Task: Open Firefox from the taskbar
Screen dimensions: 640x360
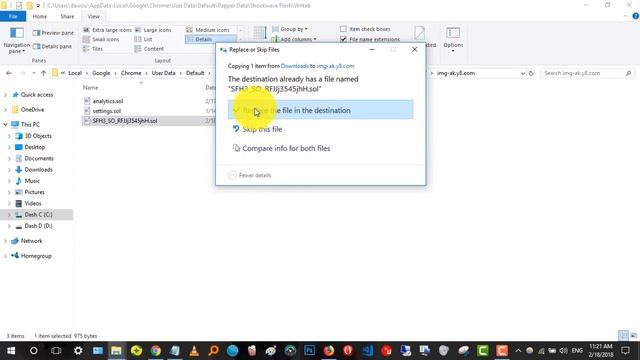Action: click(x=329, y=351)
